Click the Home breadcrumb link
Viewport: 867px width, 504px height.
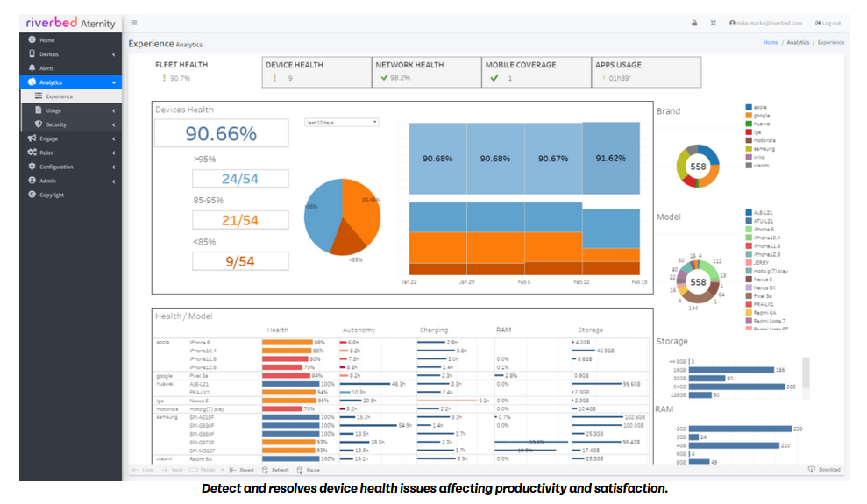coord(771,42)
